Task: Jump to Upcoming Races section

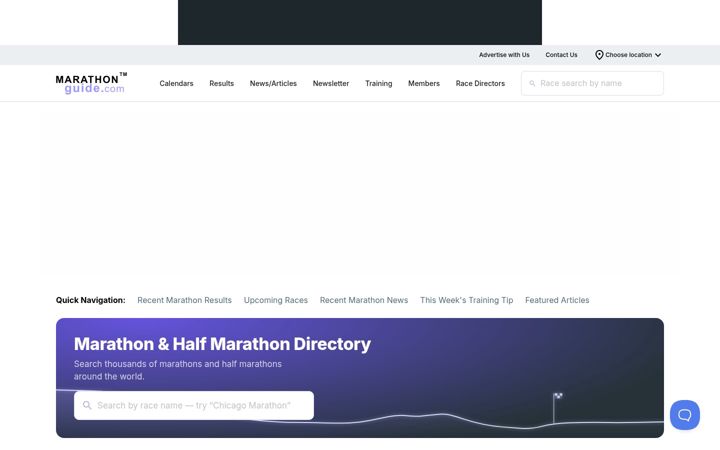Action: pos(276,300)
